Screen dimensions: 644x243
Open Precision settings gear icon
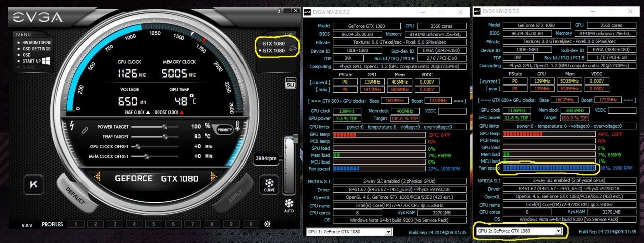coord(267,224)
